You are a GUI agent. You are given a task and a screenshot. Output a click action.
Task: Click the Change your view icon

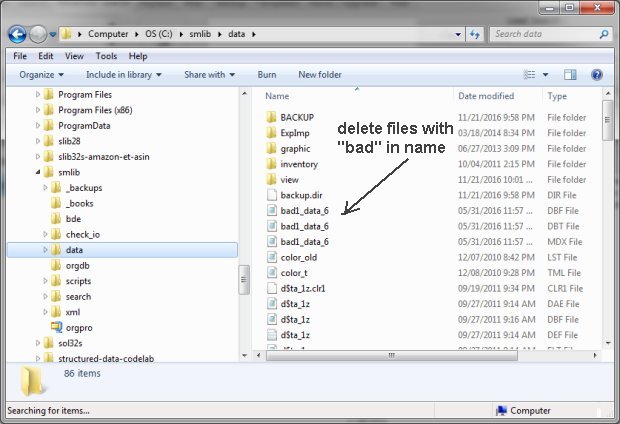coord(529,75)
